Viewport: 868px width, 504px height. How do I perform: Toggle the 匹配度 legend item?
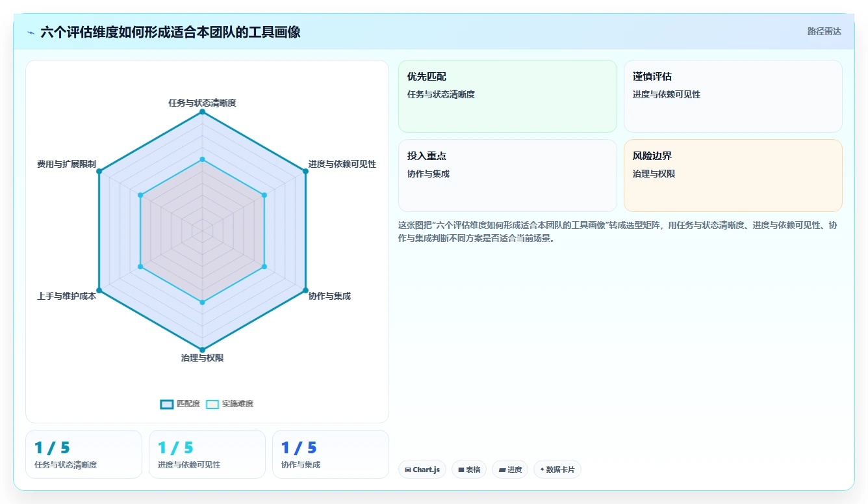coord(180,404)
